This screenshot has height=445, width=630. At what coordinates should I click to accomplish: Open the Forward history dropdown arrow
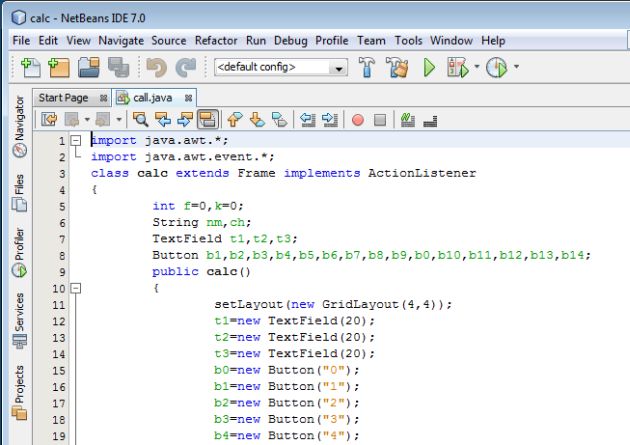point(119,119)
